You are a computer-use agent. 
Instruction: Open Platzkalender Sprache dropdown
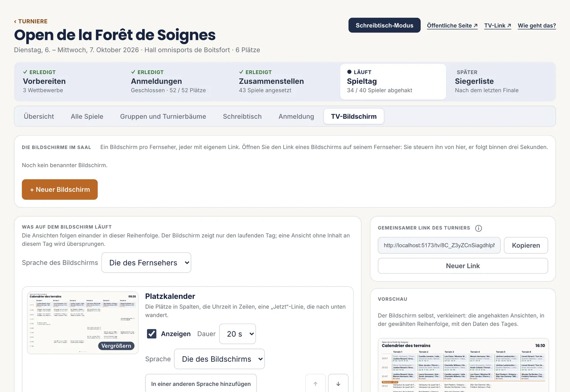pos(219,359)
